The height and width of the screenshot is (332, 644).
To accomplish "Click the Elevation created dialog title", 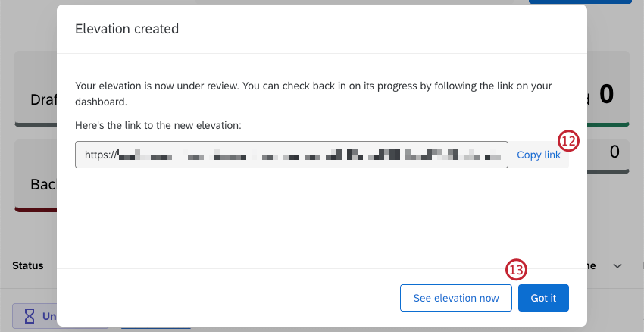I will (x=127, y=30).
